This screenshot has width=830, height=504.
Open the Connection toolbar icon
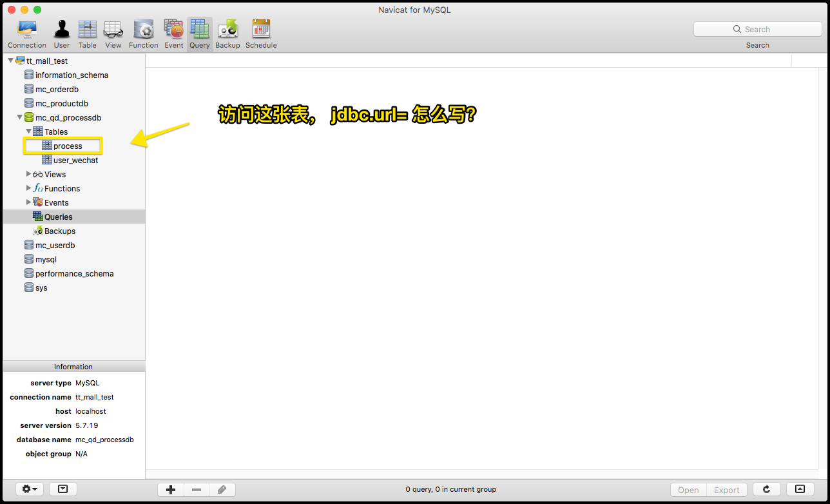(27, 34)
